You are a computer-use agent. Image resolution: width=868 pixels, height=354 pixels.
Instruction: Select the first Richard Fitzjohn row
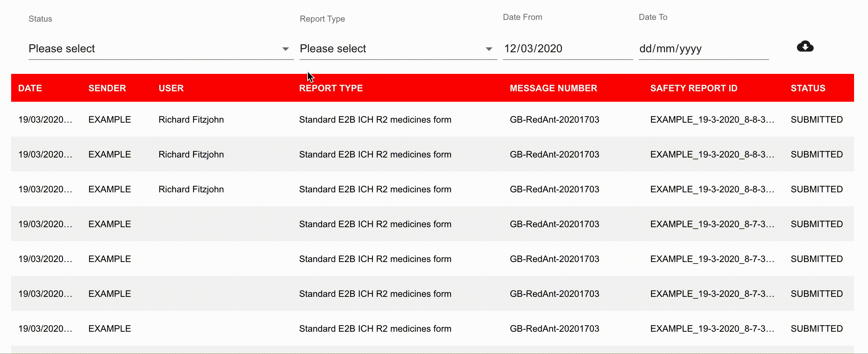click(x=191, y=120)
